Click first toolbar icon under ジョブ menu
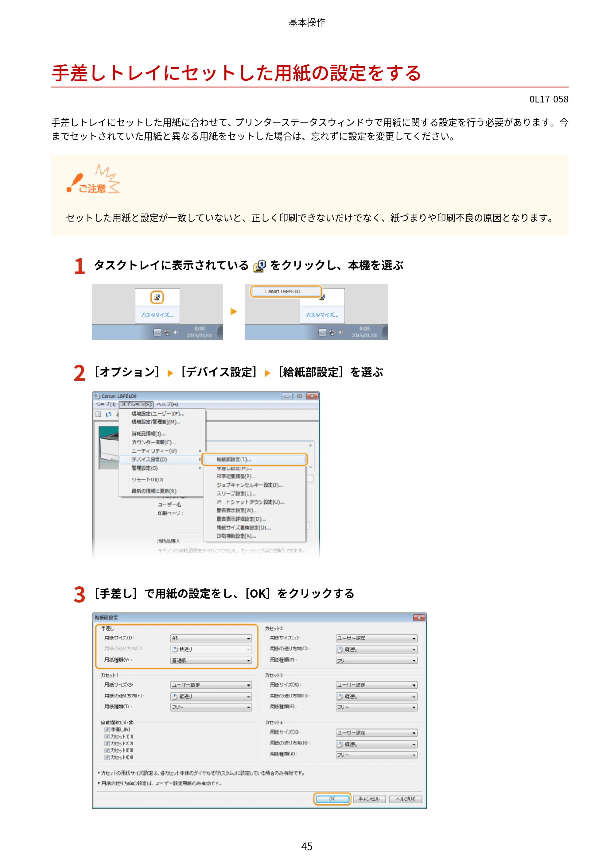Image resolution: width=614 pixels, height=868 pixels. [x=98, y=414]
